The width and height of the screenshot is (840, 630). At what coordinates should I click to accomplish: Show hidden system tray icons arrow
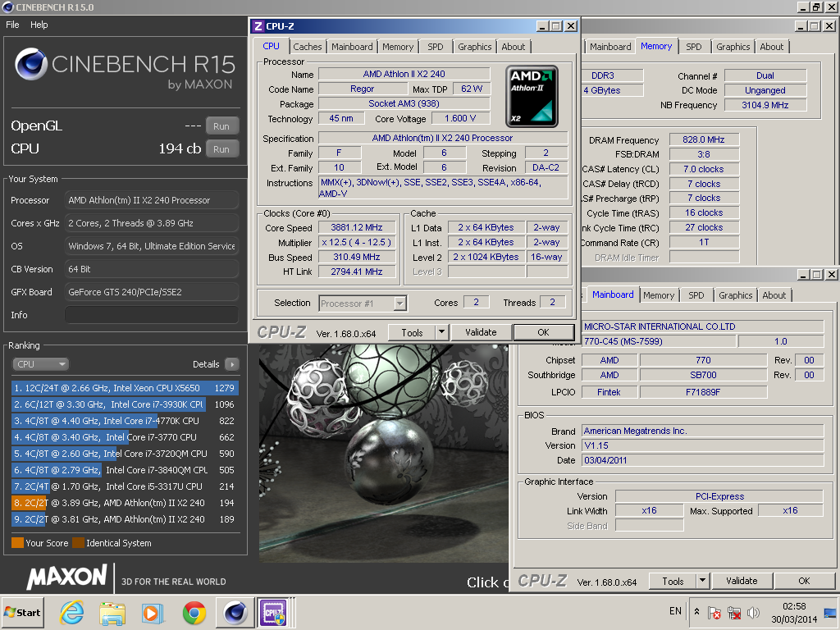(x=696, y=611)
